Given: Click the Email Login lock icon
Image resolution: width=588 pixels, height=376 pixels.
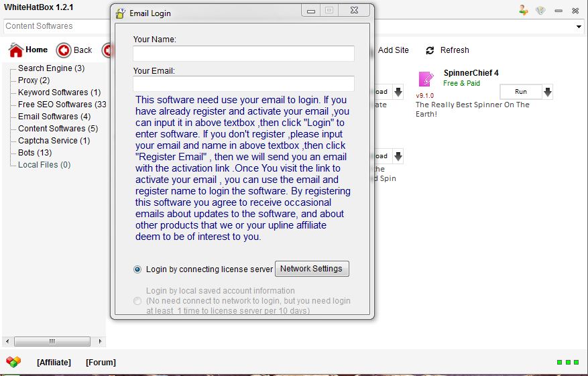Looking at the screenshot, I should click(120, 13).
